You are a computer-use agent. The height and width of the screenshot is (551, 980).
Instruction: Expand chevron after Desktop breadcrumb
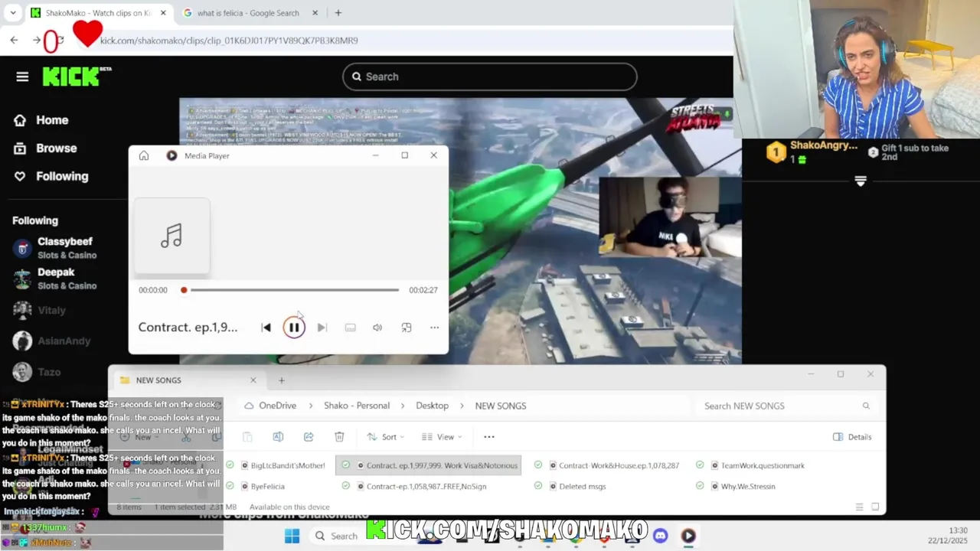pyautogui.click(x=462, y=406)
